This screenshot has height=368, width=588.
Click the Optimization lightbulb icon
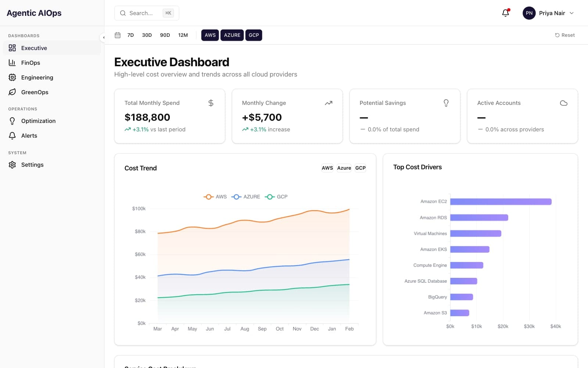click(12, 121)
